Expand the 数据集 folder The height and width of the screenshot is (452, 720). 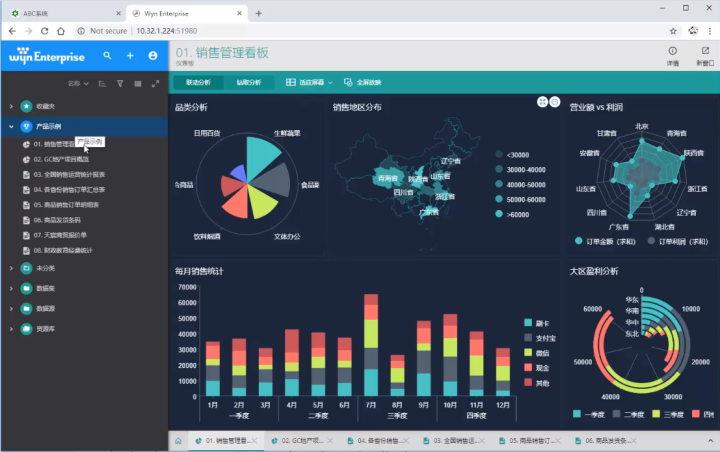[x=11, y=288]
